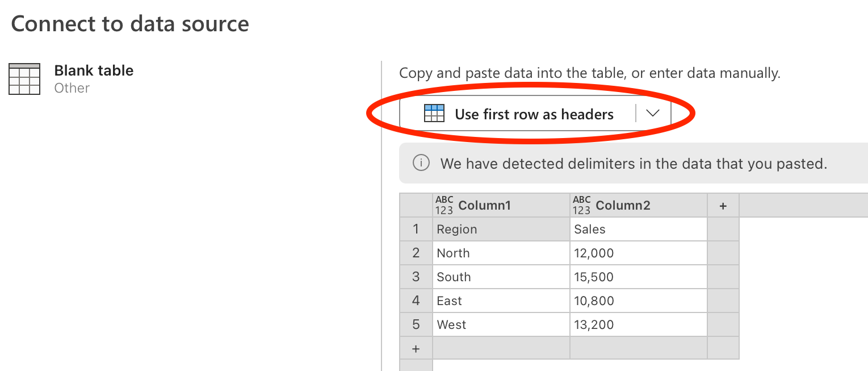Click the Blank table icon
Screen dimensions: 868x371
click(x=24, y=79)
